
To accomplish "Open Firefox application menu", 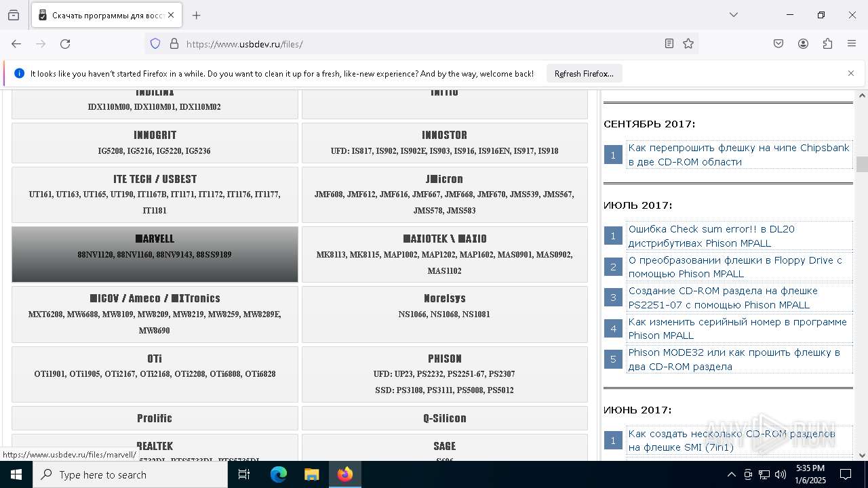I will pyautogui.click(x=852, y=43).
